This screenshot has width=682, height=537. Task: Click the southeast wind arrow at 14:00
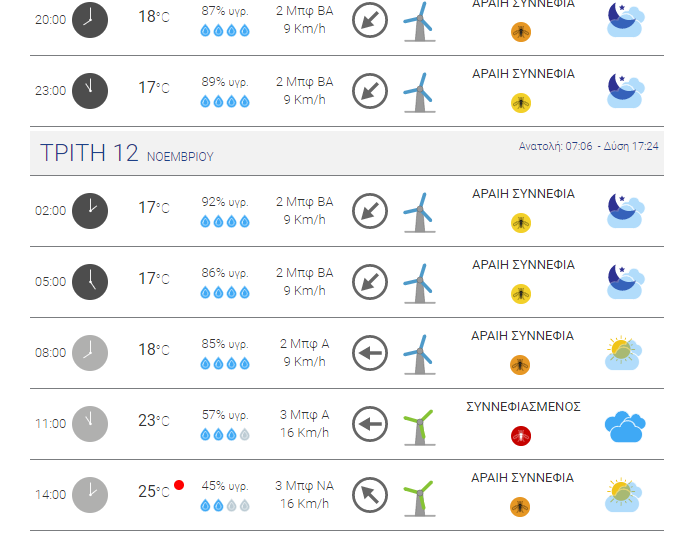370,495
